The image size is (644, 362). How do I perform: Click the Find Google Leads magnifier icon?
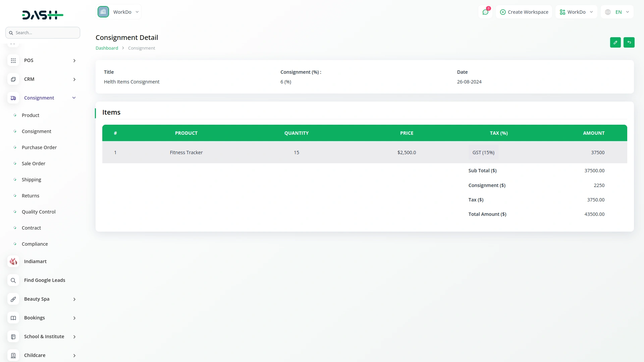pyautogui.click(x=13, y=280)
